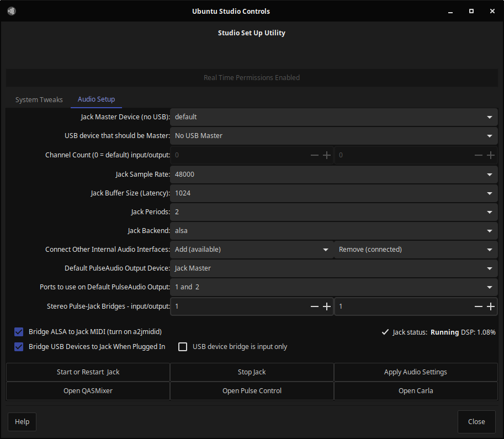The height and width of the screenshot is (439, 504).
Task: Expand the Jack Buffer Size (Latency) dropdown
Action: click(x=334, y=193)
